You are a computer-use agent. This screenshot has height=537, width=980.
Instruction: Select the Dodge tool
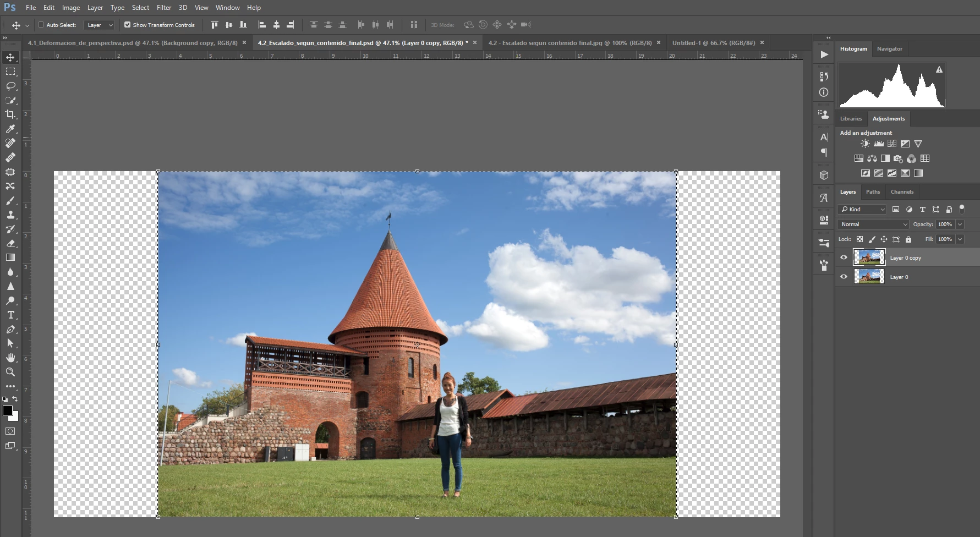pos(10,300)
